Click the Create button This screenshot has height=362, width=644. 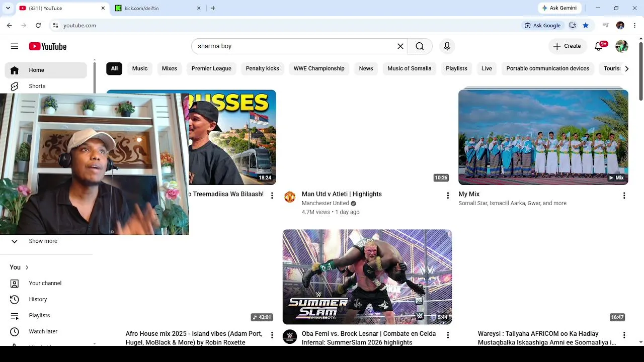tap(567, 46)
